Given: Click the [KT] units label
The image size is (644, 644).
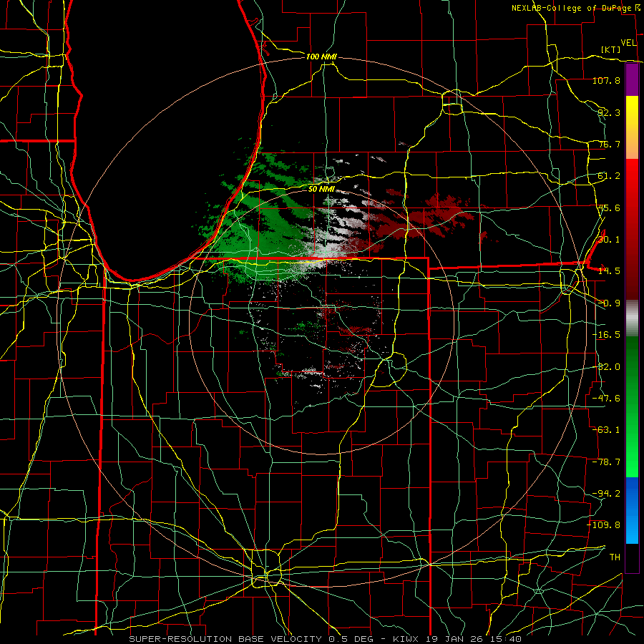Looking at the screenshot, I should [611, 49].
